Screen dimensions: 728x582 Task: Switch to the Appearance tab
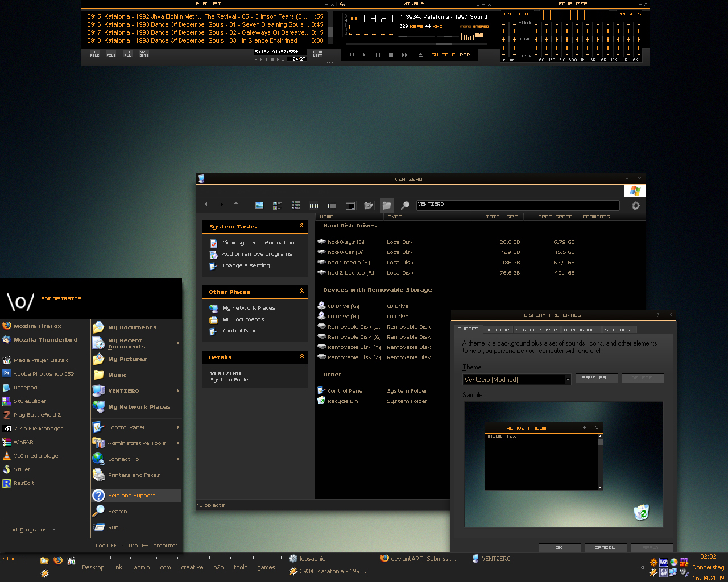(x=581, y=330)
